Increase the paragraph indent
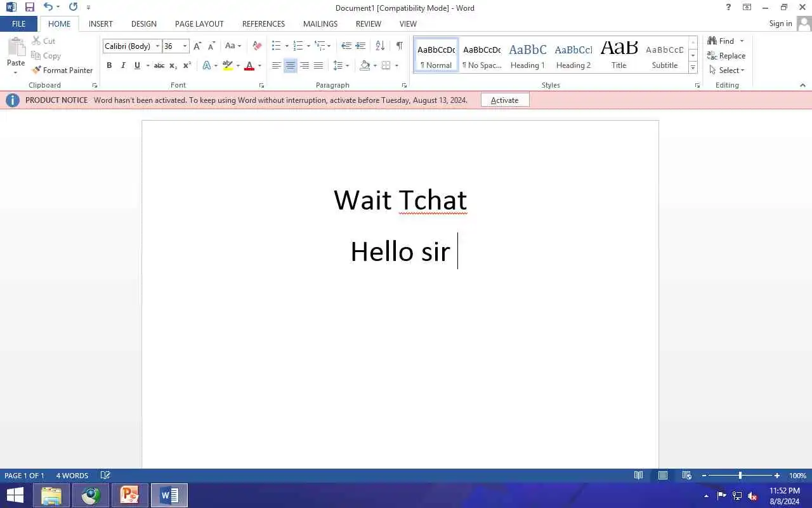The height and width of the screenshot is (508, 812). click(360, 46)
